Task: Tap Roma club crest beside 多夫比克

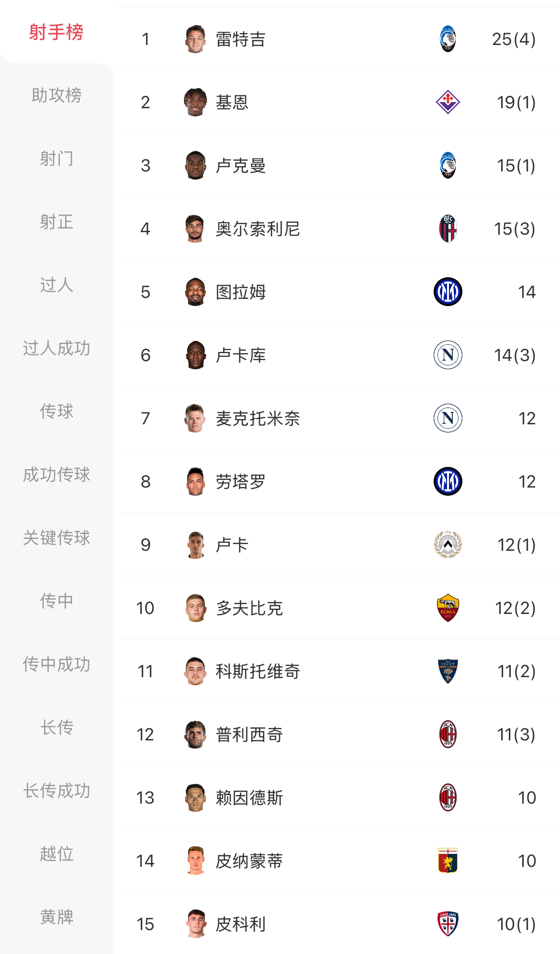Action: 448,608
